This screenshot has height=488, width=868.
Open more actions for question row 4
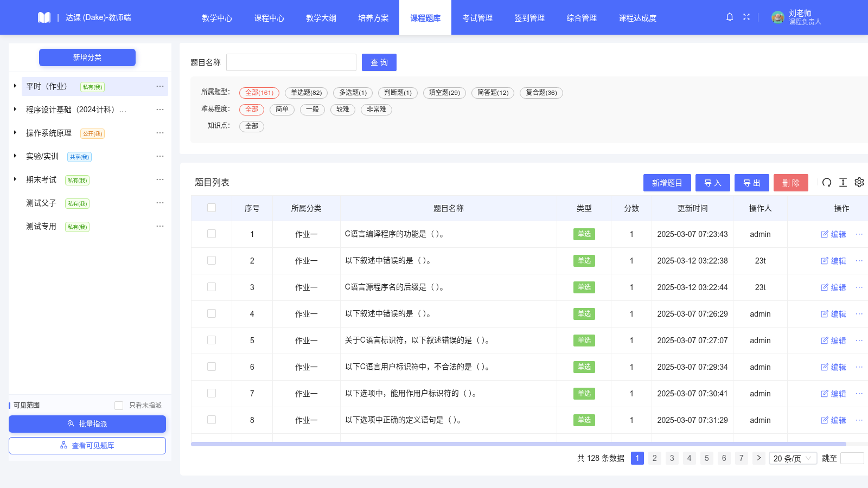(859, 314)
